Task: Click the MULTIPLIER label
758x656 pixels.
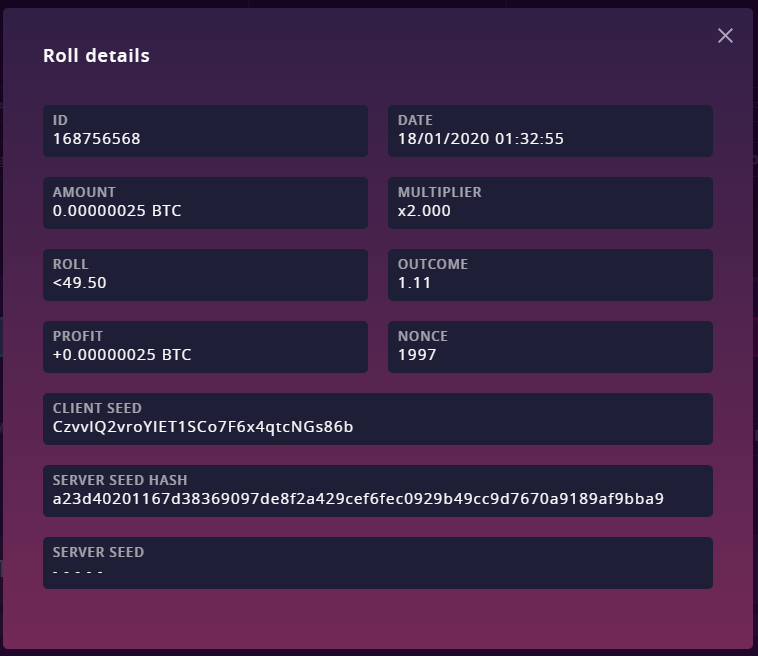Action: coord(440,192)
